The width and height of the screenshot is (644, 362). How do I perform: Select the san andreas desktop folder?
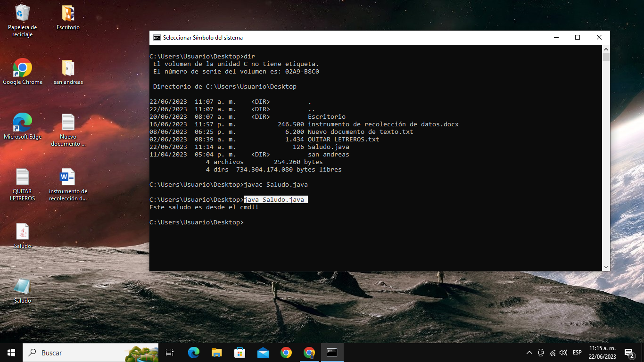(68, 72)
